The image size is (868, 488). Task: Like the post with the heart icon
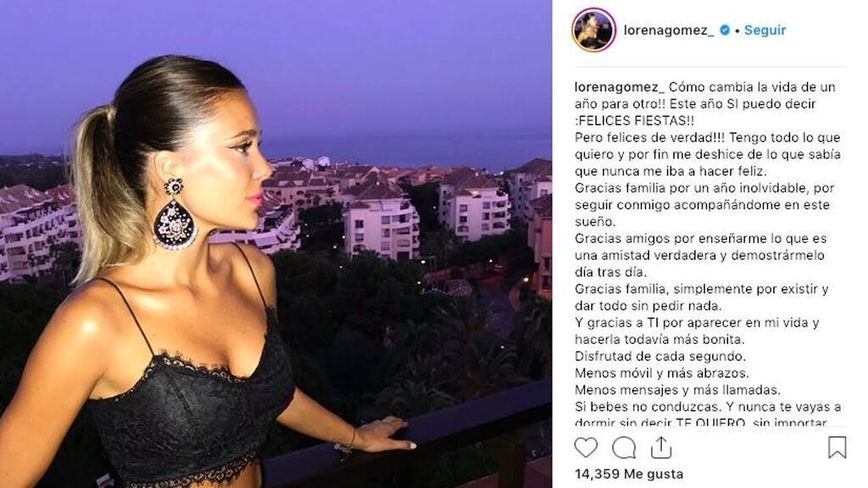[x=586, y=447]
